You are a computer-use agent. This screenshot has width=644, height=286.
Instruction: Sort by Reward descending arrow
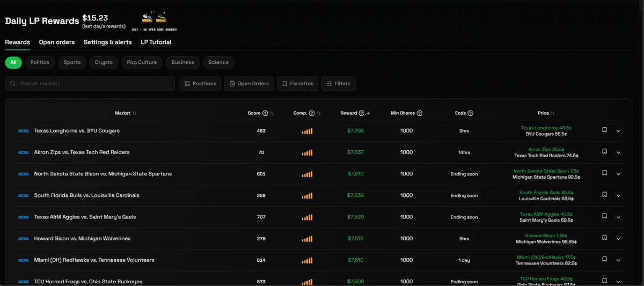pyautogui.click(x=368, y=113)
